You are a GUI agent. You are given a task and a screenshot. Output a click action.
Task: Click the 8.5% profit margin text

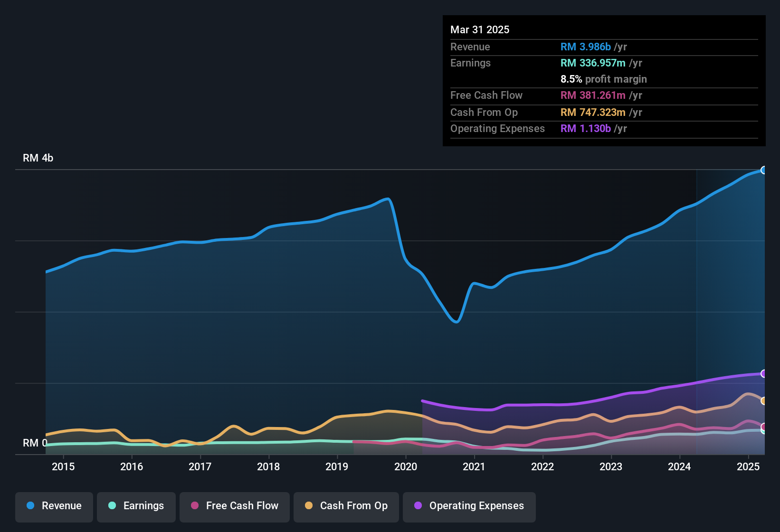(604, 79)
